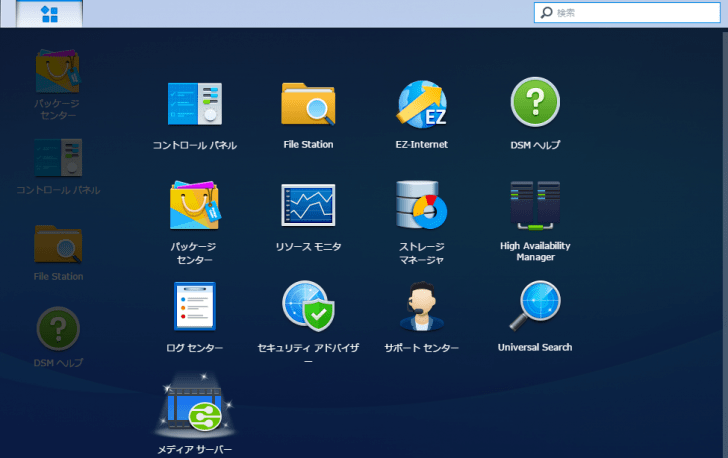The width and height of the screenshot is (728, 458).
Task: Open dimmed File Station desktop shortcut
Action: [58, 244]
